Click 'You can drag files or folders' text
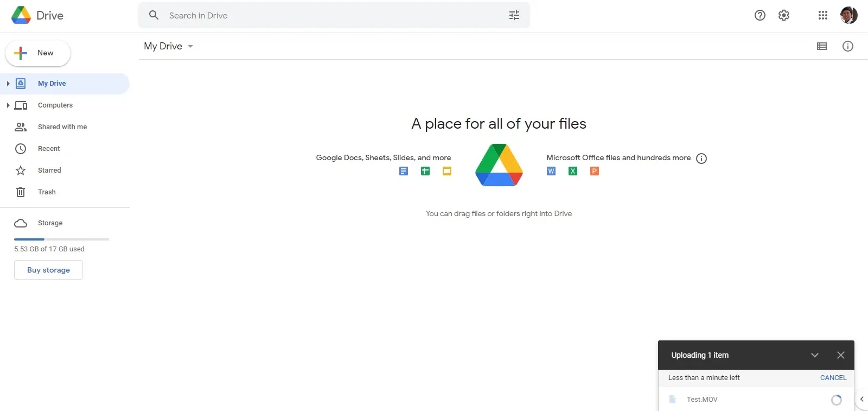The width and height of the screenshot is (868, 411). pos(499,214)
